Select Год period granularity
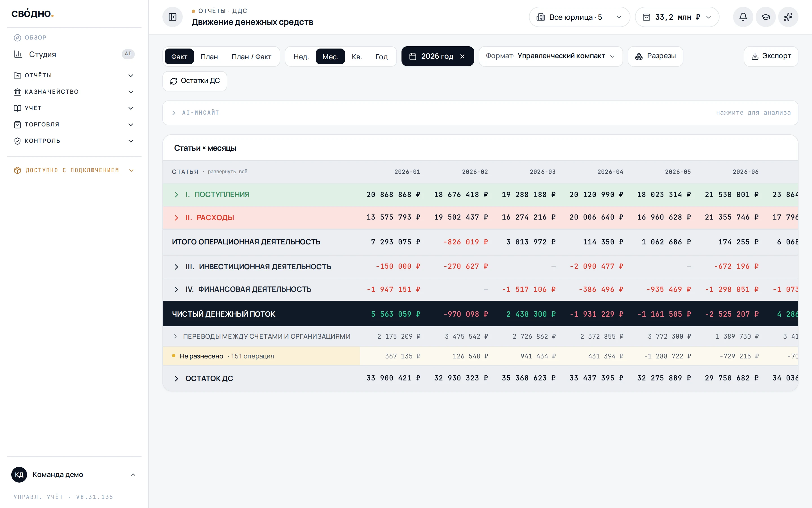 pos(381,56)
